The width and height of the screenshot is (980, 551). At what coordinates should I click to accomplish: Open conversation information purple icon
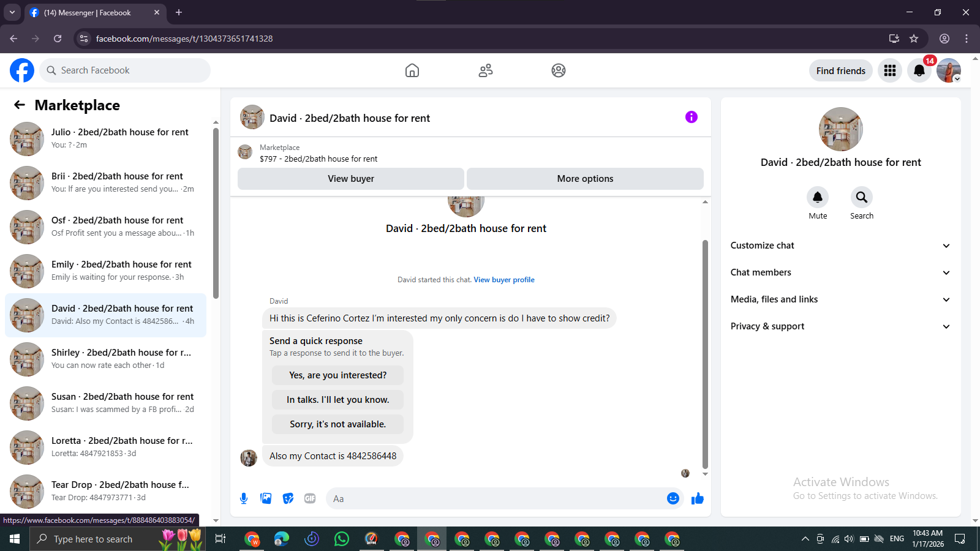pyautogui.click(x=692, y=117)
